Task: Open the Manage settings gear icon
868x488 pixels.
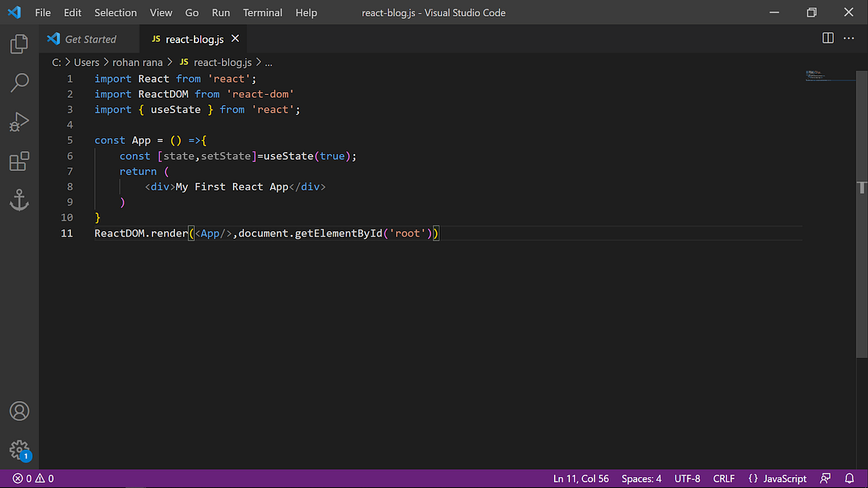Action: (x=19, y=450)
